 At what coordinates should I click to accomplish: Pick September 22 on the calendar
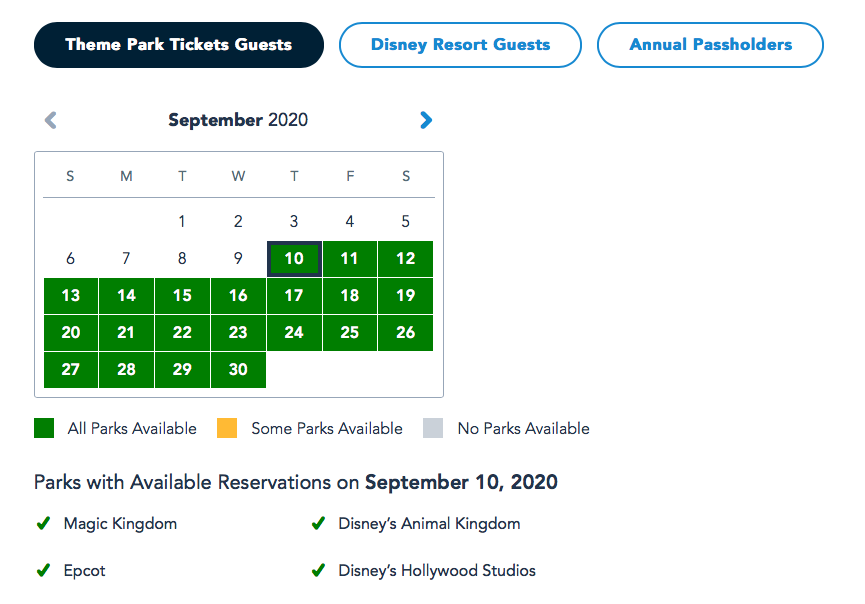[x=182, y=333]
